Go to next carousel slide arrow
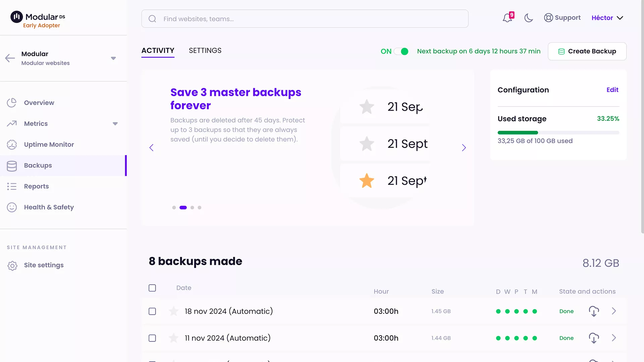This screenshot has width=644, height=362. tap(464, 148)
